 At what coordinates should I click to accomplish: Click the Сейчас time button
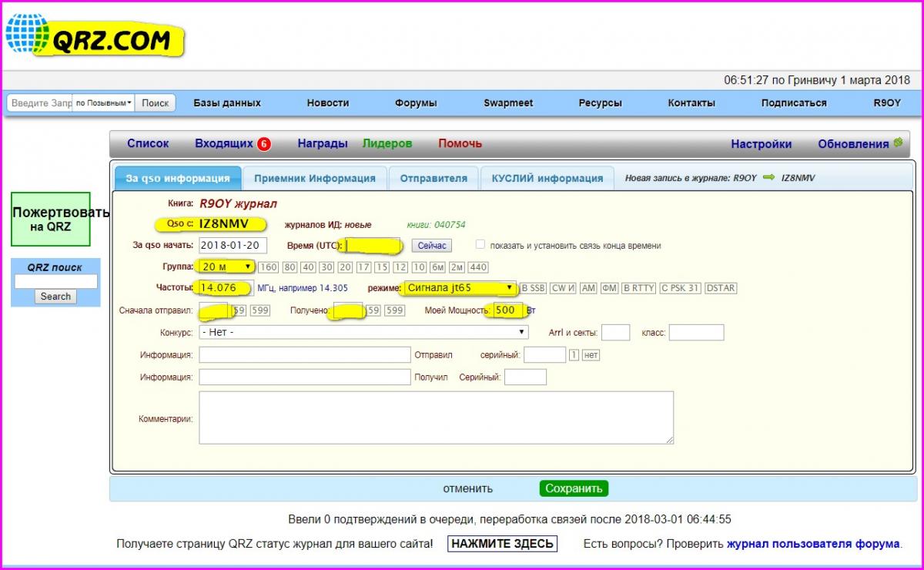coord(431,246)
